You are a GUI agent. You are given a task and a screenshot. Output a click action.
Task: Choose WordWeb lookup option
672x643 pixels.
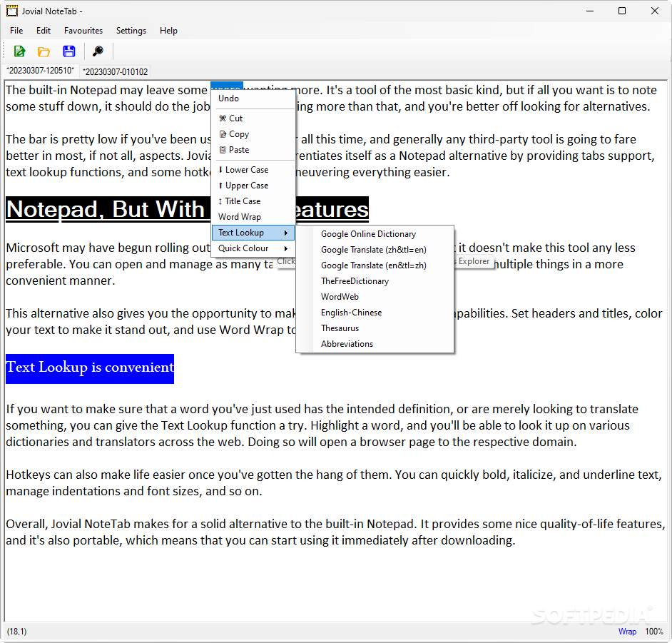pos(375,297)
